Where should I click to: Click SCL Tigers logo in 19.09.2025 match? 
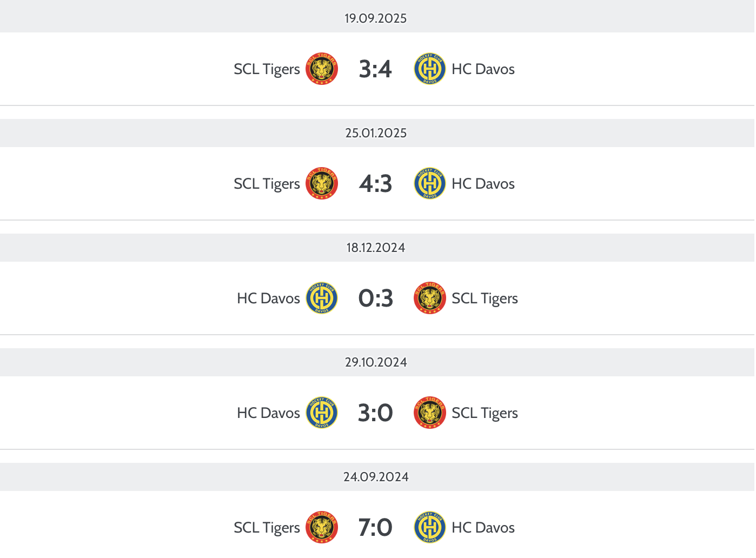[322, 69]
